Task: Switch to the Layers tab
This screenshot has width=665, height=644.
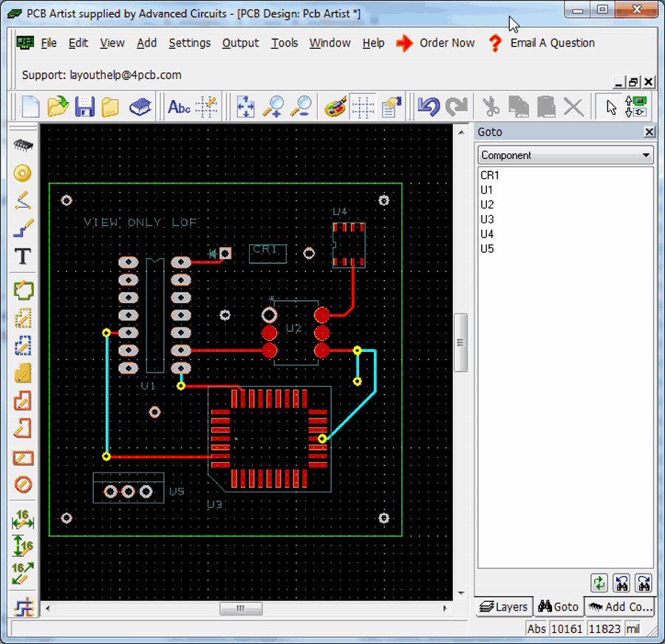Action: (x=503, y=606)
